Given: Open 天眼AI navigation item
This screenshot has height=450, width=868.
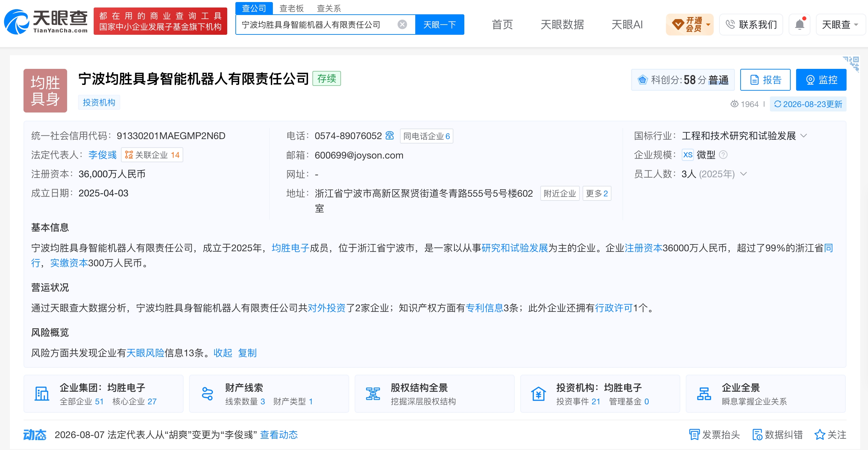Looking at the screenshot, I should [627, 25].
